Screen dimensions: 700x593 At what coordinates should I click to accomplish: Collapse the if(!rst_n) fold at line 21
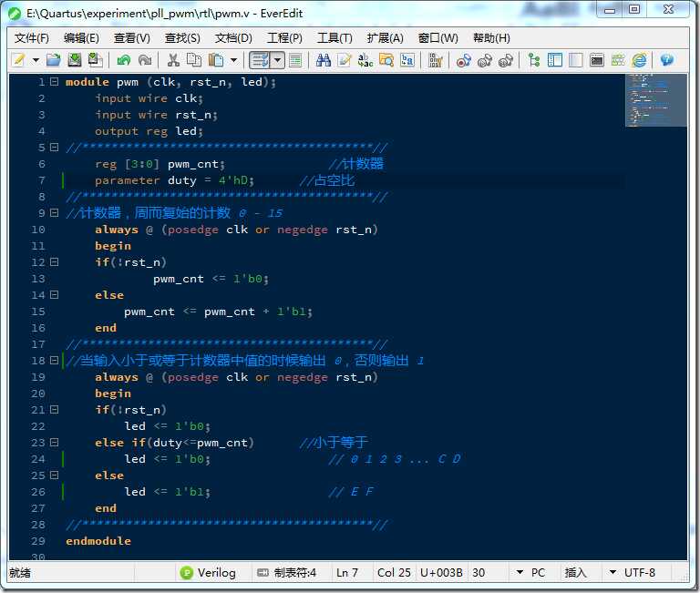[x=54, y=410]
